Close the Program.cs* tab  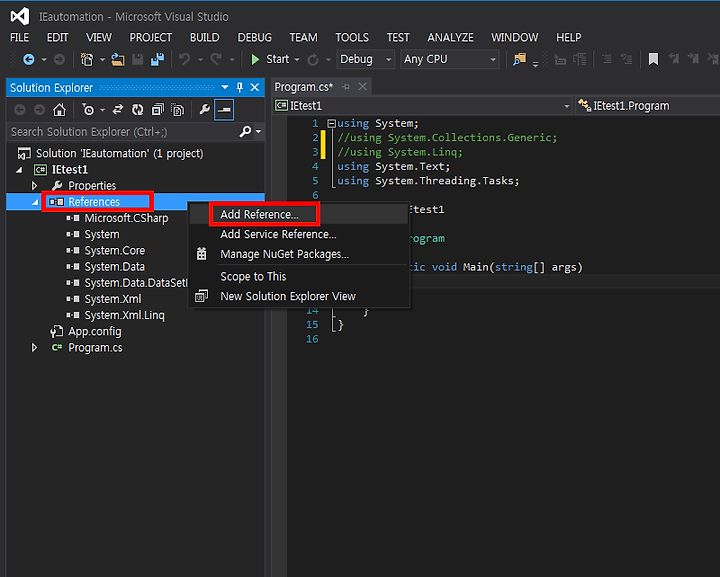point(362,86)
